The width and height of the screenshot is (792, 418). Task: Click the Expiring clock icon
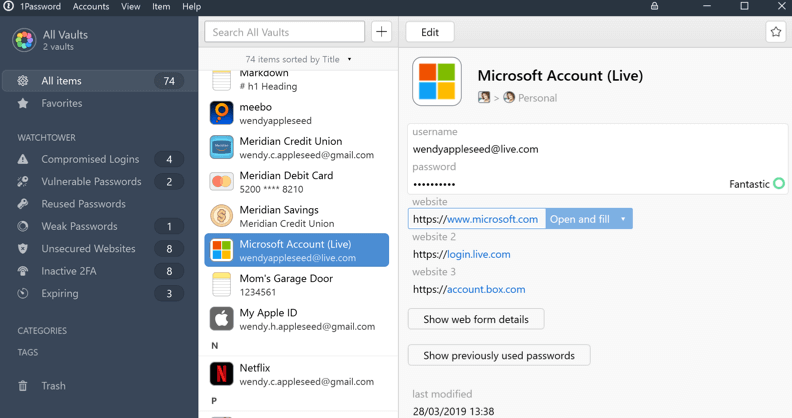23,293
